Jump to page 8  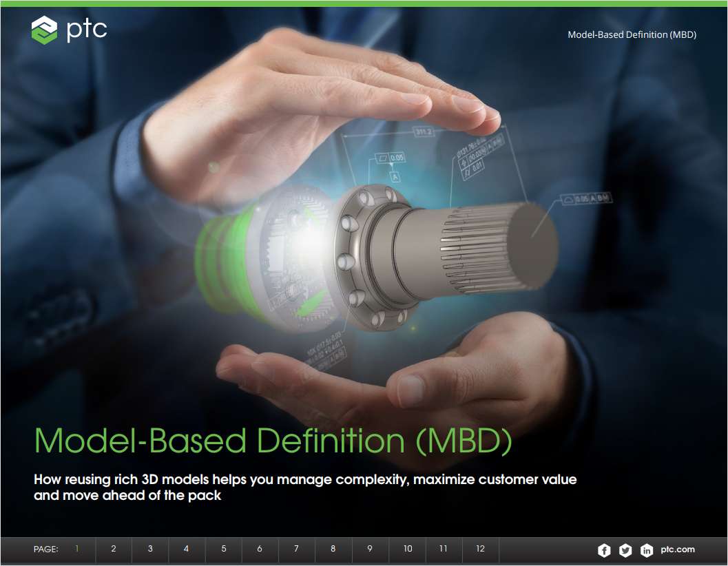(333, 549)
